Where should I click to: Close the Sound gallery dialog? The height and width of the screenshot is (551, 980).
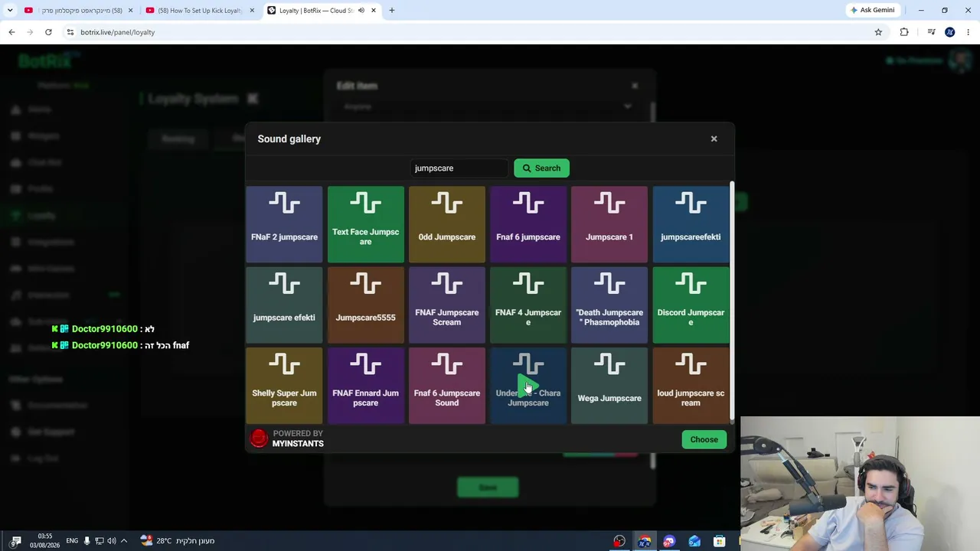(714, 139)
